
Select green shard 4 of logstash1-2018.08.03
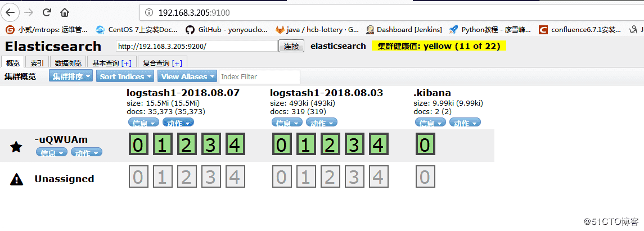[379, 145]
